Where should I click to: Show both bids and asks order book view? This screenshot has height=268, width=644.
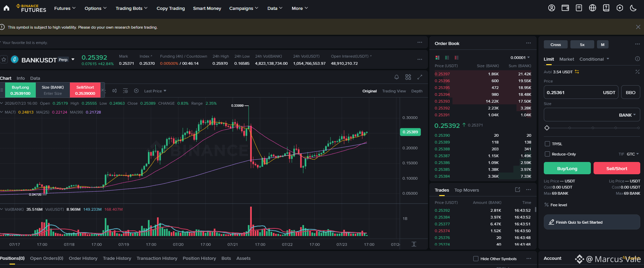tap(438, 58)
